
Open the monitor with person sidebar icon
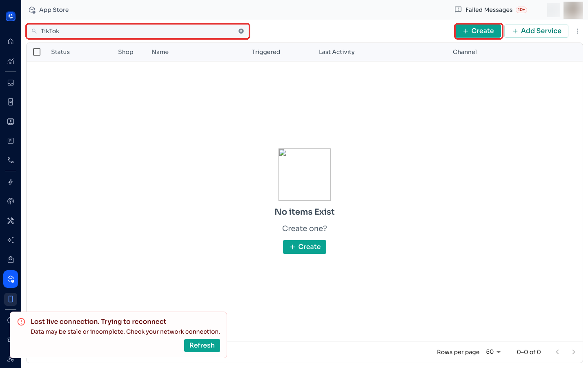pos(11,121)
